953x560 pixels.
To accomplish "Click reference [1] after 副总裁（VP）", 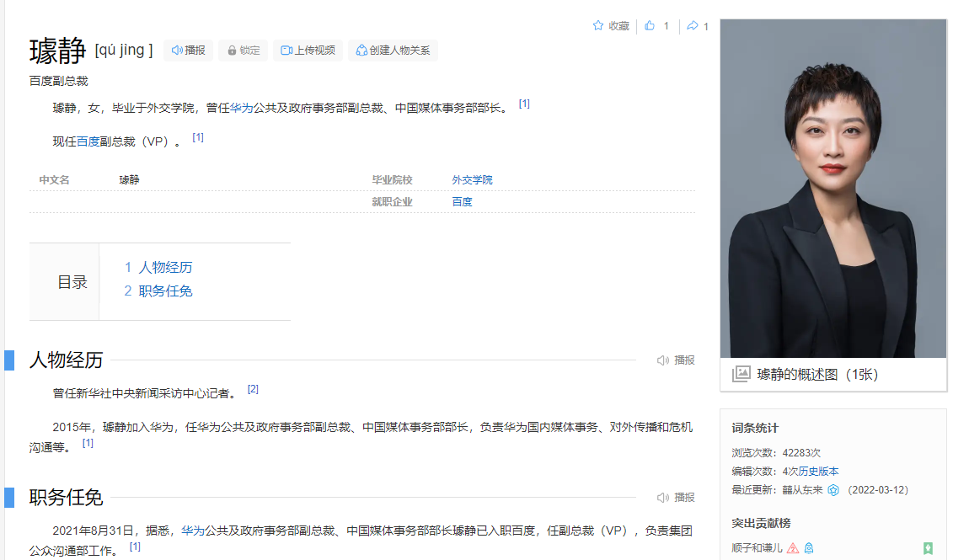I will tap(198, 137).
